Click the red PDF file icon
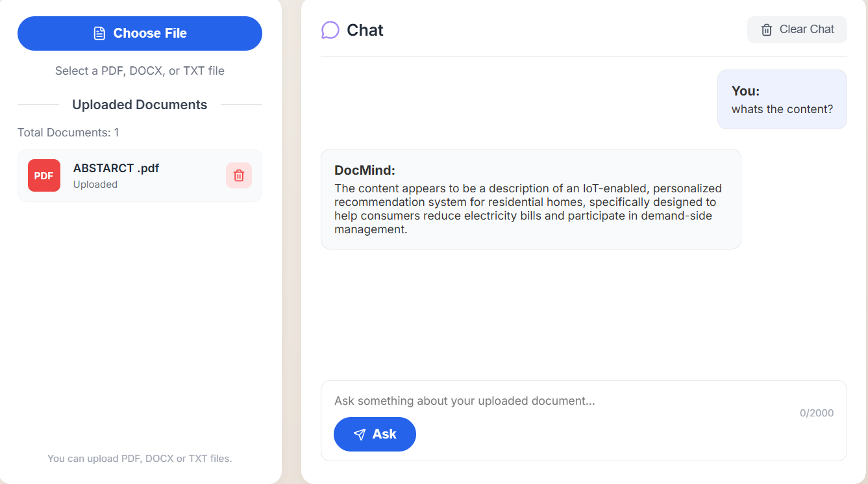This screenshot has width=868, height=484. tap(44, 175)
